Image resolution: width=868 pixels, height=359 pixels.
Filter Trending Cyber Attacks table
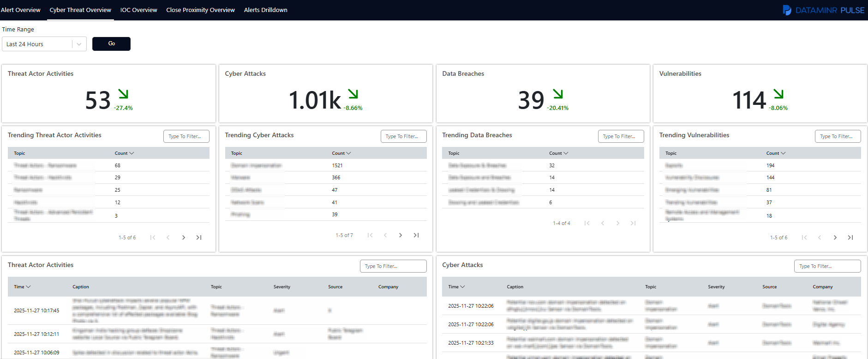point(403,136)
